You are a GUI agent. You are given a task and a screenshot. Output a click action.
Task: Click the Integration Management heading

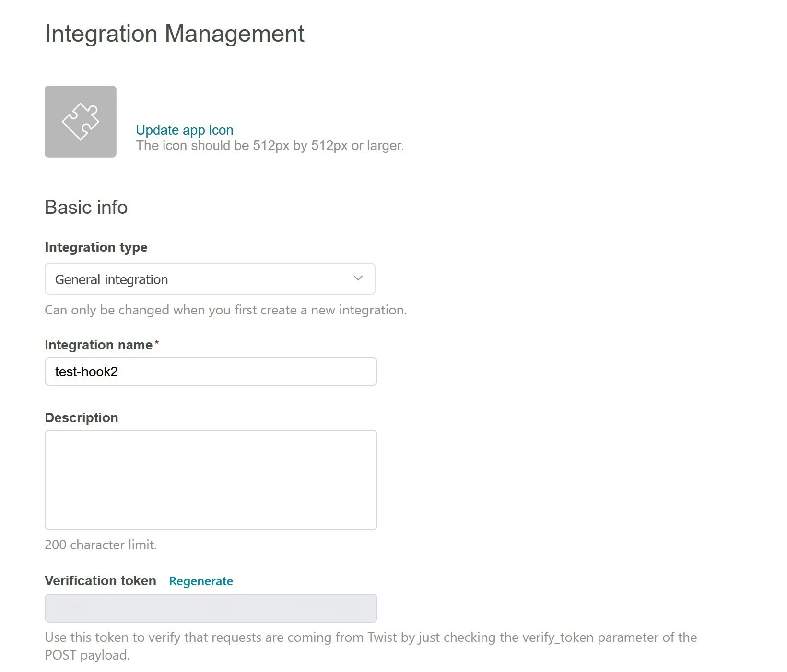pyautogui.click(x=175, y=34)
